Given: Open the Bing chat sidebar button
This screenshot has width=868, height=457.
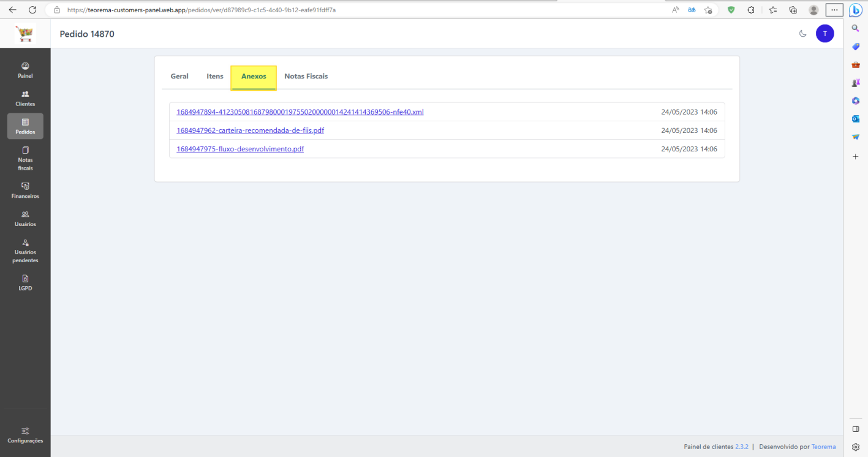Looking at the screenshot, I should point(856,10).
